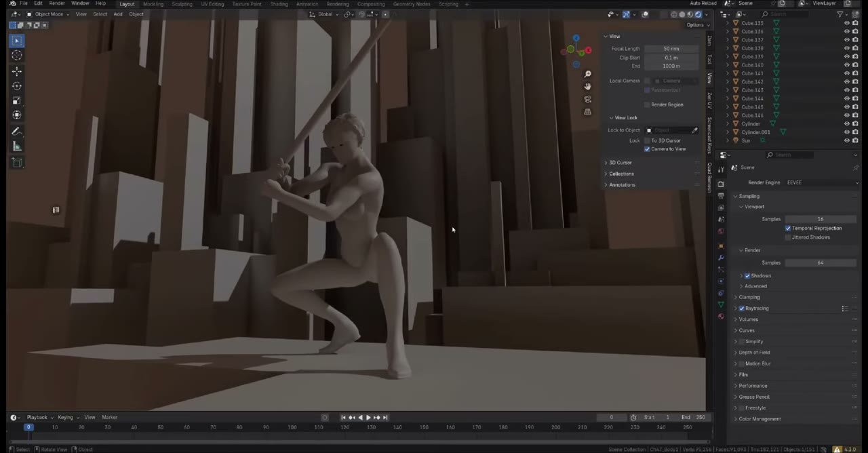Enable Motion Blur checkbox
868x453 pixels.
tap(742, 363)
